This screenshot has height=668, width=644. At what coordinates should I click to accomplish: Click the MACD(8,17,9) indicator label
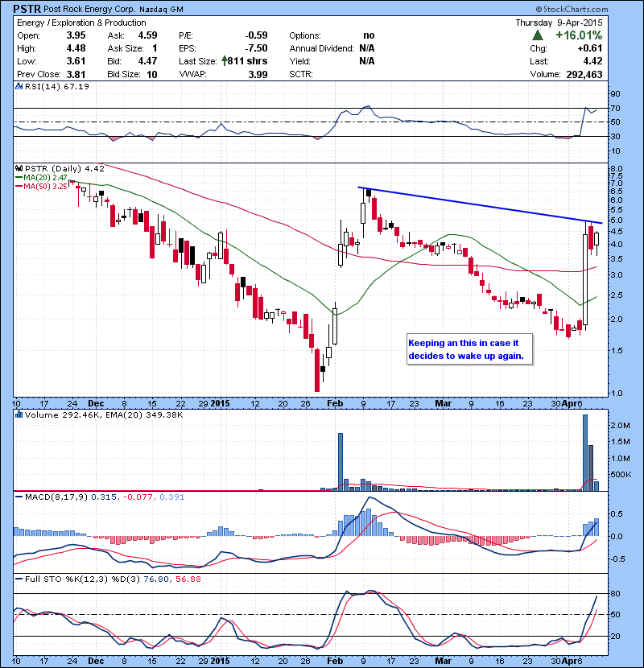tap(56, 497)
